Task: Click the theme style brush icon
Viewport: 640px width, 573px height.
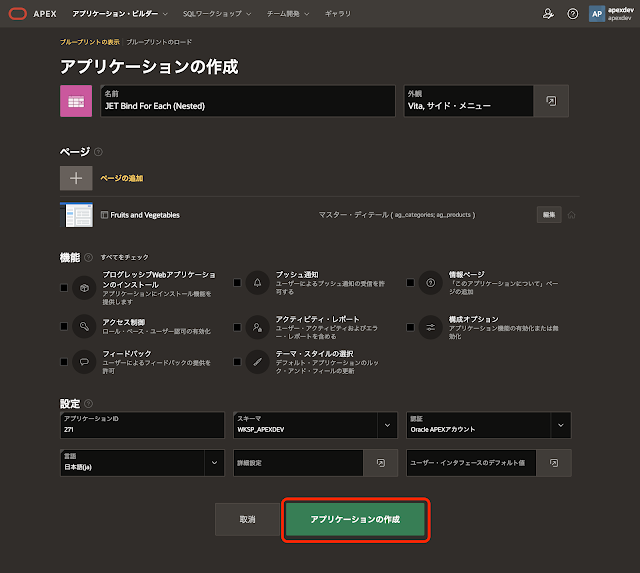Action: coord(258,362)
